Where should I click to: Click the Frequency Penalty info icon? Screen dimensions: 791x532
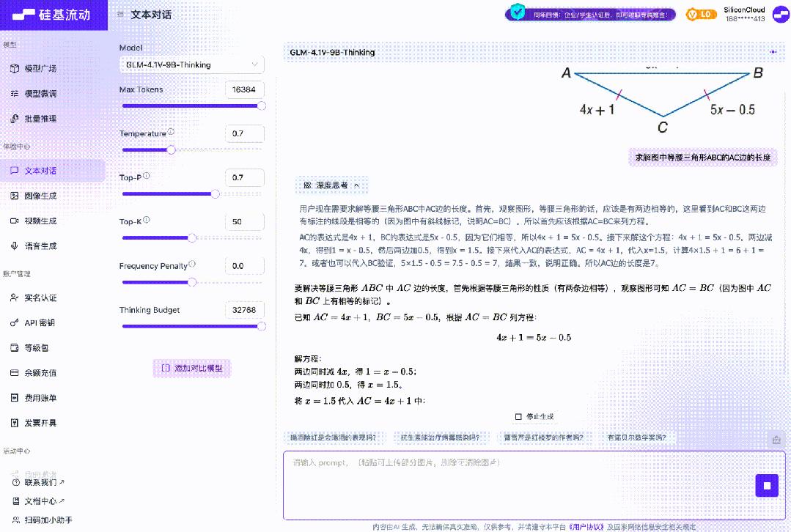click(x=191, y=264)
